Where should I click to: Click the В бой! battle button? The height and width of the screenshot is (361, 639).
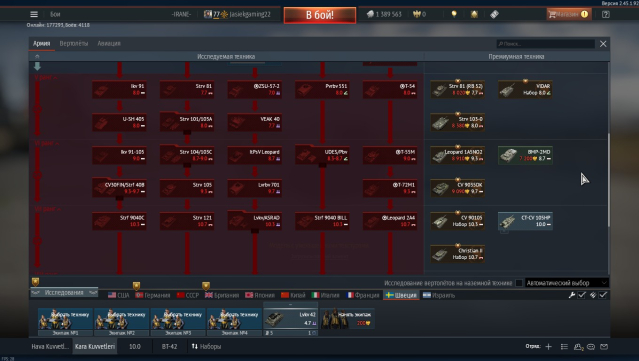320,15
